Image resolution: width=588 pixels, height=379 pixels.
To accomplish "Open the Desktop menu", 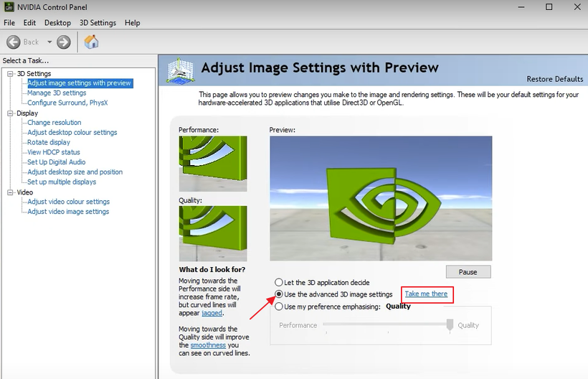I will pos(57,23).
